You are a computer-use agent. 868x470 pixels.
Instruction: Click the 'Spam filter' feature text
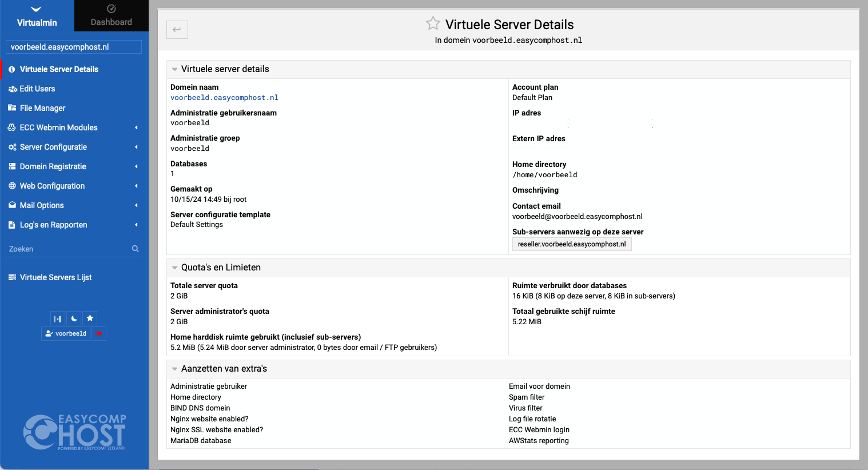click(x=527, y=397)
